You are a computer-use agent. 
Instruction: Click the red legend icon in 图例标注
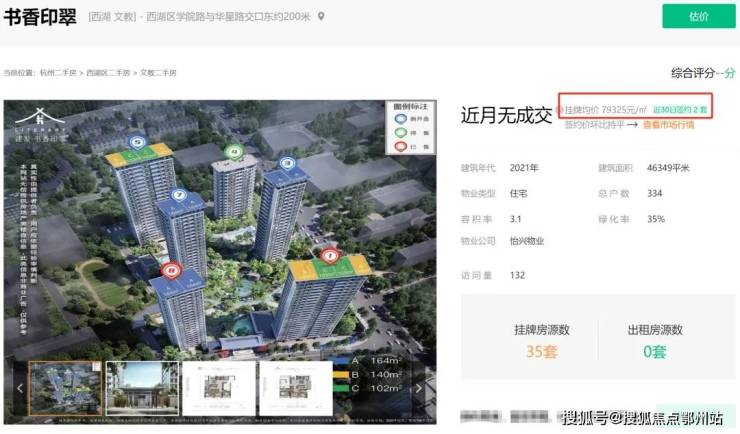coord(401,146)
